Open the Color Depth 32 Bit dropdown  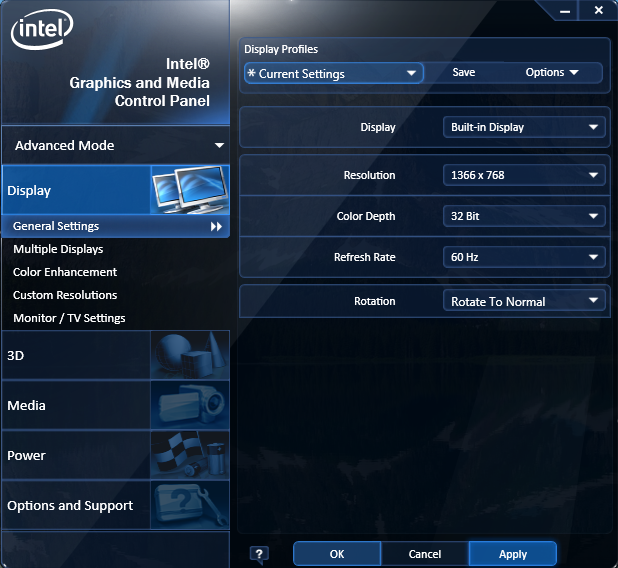click(523, 216)
